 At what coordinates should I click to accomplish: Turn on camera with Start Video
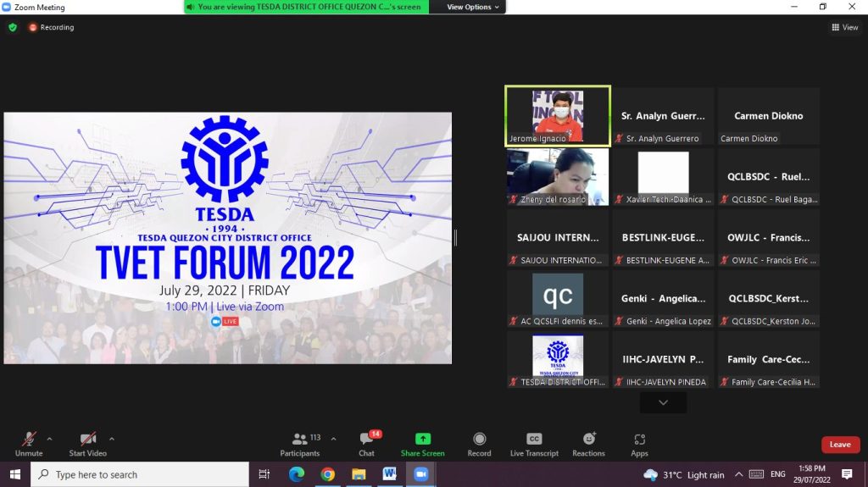pos(87,439)
